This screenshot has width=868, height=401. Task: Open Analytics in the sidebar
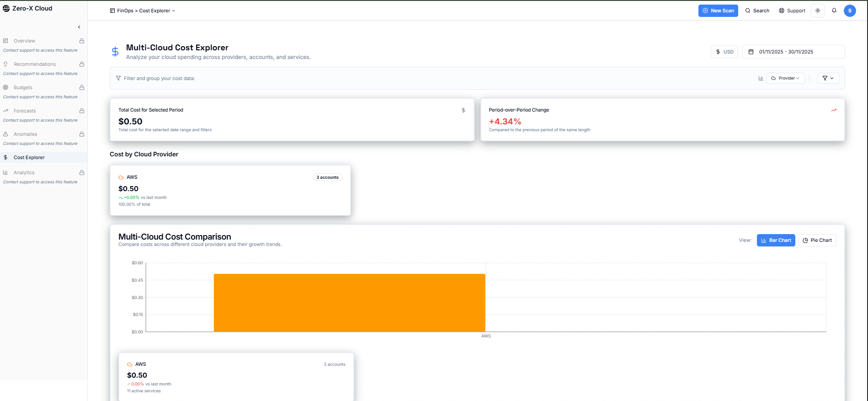click(x=24, y=172)
